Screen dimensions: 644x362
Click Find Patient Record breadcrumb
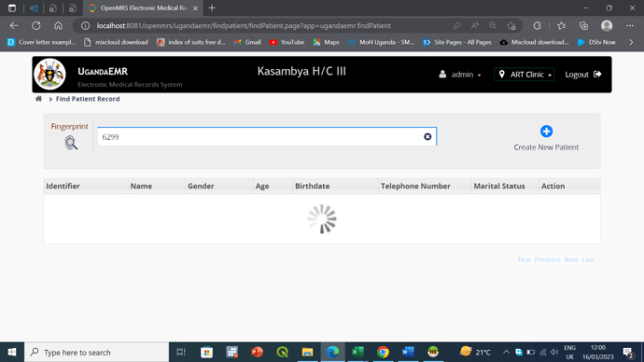88,99
